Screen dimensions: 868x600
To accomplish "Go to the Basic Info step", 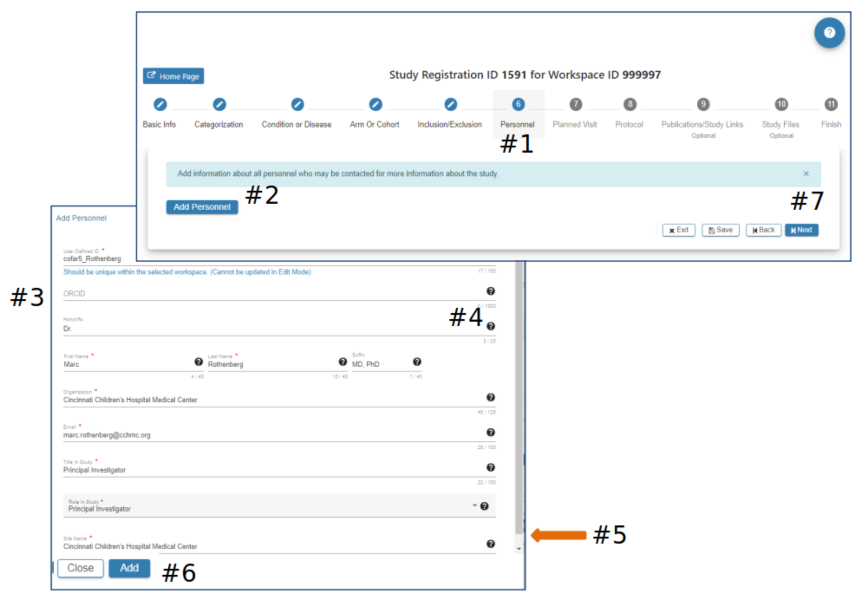I will [160, 104].
